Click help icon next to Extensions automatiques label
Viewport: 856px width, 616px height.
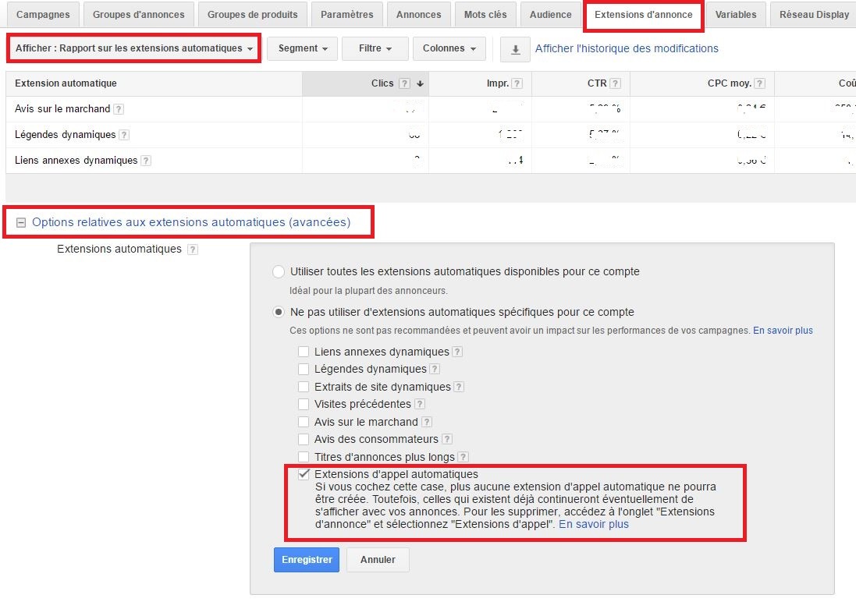[x=193, y=250]
